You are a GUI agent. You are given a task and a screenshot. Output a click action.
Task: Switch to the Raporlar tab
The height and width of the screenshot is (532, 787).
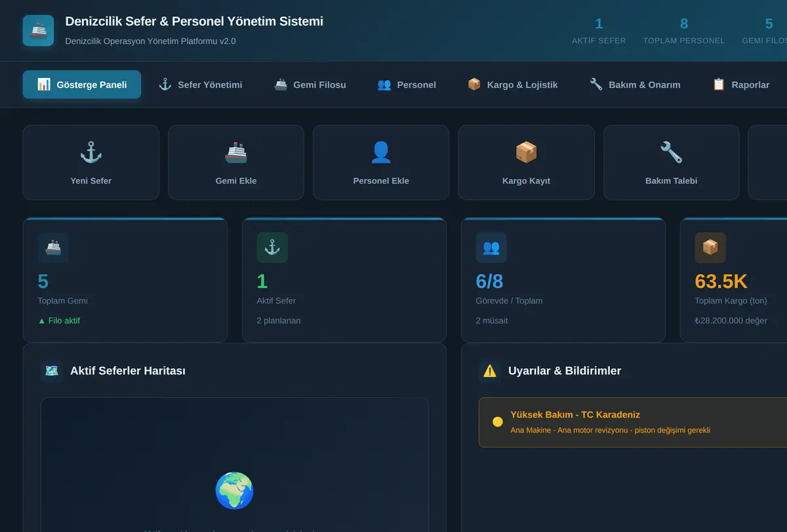point(741,85)
